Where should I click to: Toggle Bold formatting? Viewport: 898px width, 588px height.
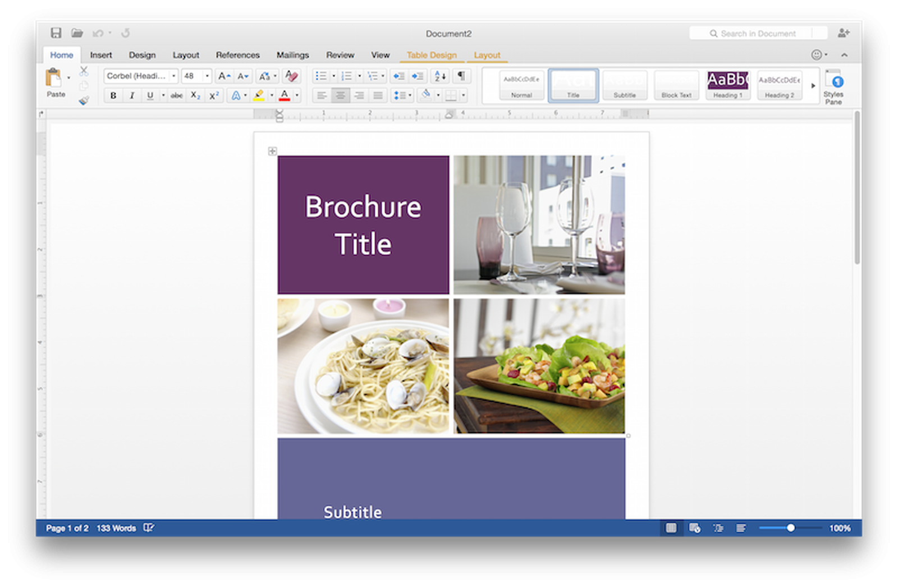(113, 95)
